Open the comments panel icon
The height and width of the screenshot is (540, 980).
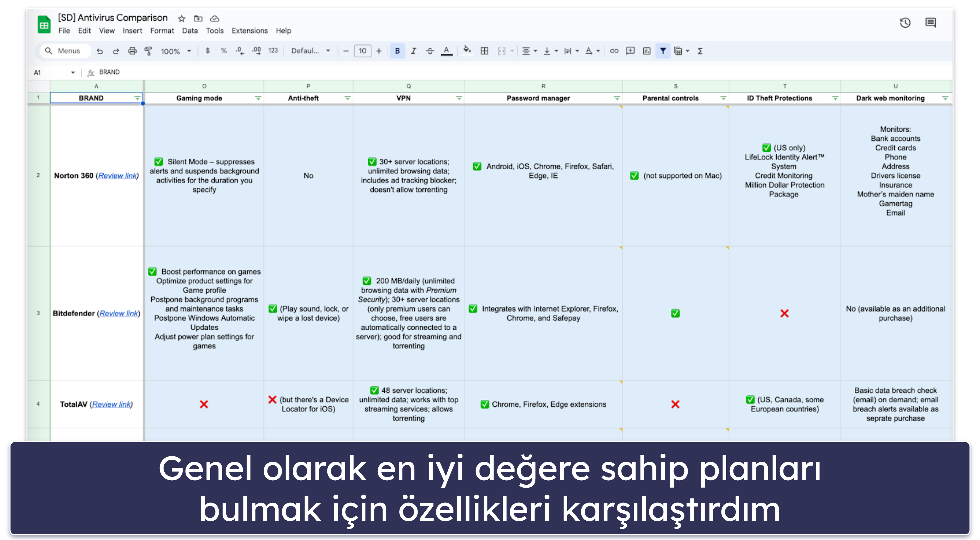[930, 23]
